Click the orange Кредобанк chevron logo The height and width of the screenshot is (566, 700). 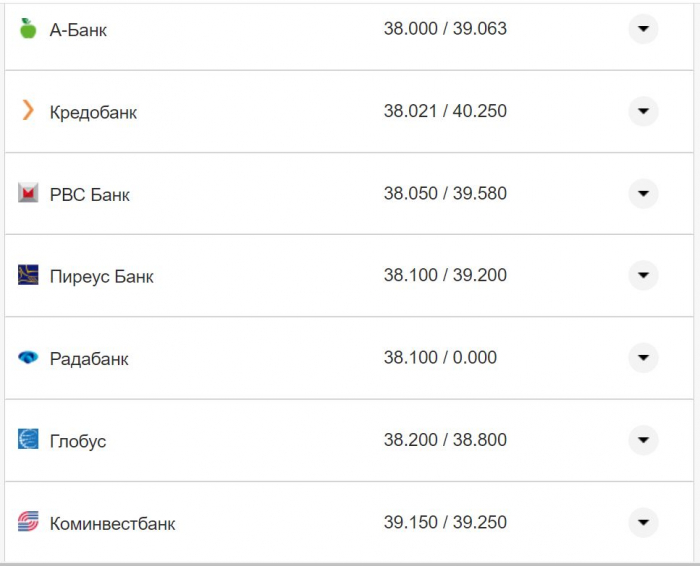pyautogui.click(x=28, y=111)
